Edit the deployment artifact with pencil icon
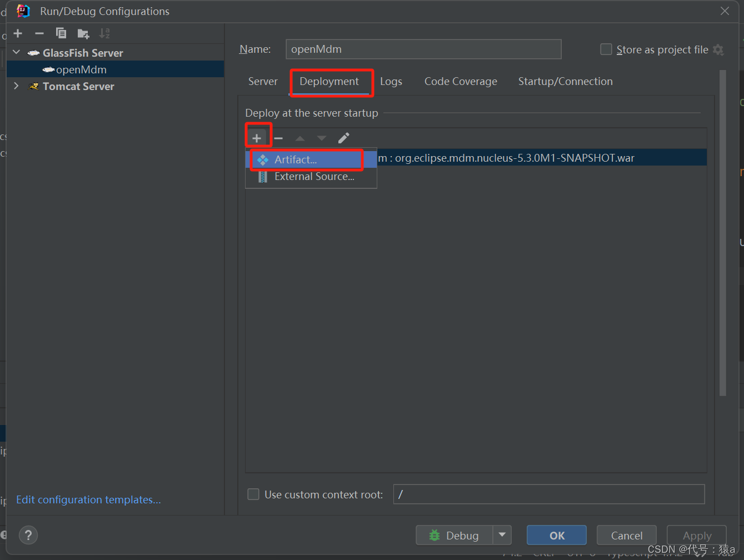Image resolution: width=744 pixels, height=560 pixels. pyautogui.click(x=344, y=138)
